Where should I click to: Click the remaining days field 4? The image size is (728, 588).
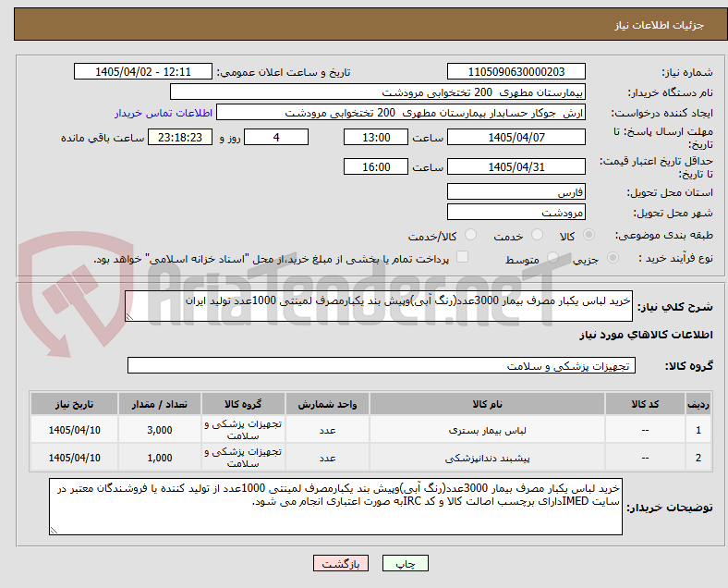(276, 137)
